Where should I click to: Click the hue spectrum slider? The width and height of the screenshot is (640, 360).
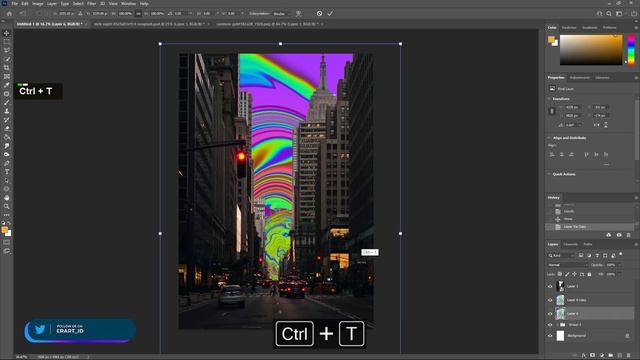[x=631, y=50]
